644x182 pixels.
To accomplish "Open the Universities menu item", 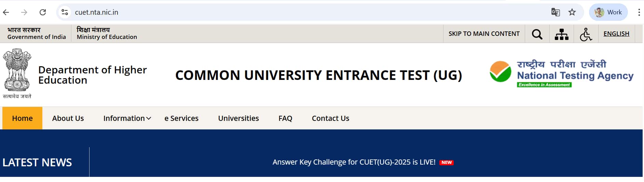I will pyautogui.click(x=238, y=118).
